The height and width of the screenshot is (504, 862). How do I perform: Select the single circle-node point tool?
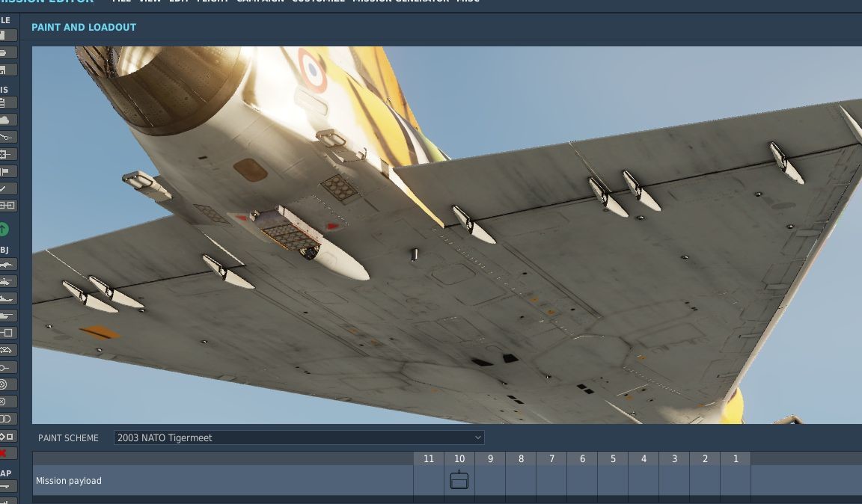click(x=7, y=367)
